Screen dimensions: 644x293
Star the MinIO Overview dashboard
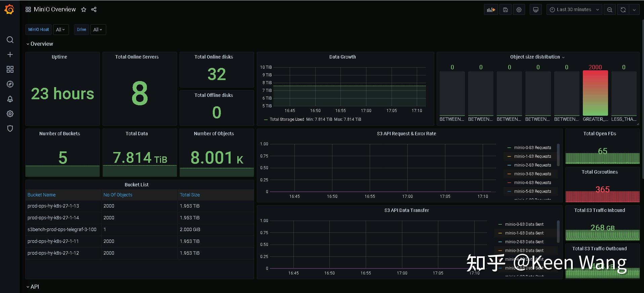pos(84,9)
